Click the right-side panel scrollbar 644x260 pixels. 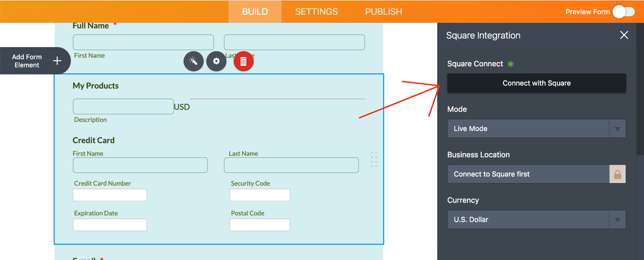(x=640, y=90)
